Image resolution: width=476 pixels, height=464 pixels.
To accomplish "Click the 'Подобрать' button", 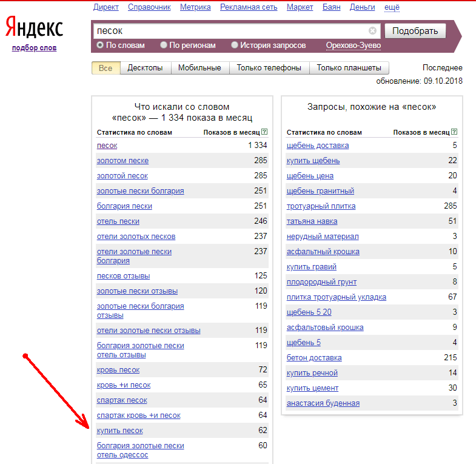I will [415, 31].
